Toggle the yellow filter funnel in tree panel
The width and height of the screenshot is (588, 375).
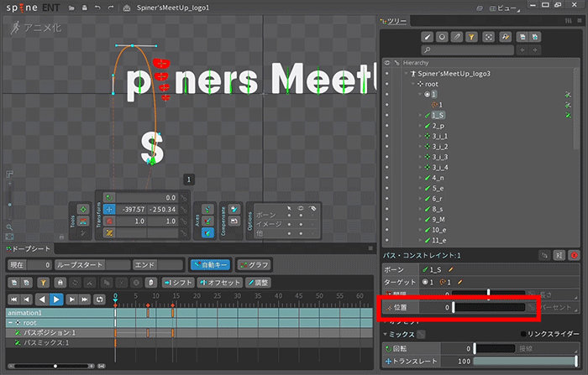pos(471,37)
